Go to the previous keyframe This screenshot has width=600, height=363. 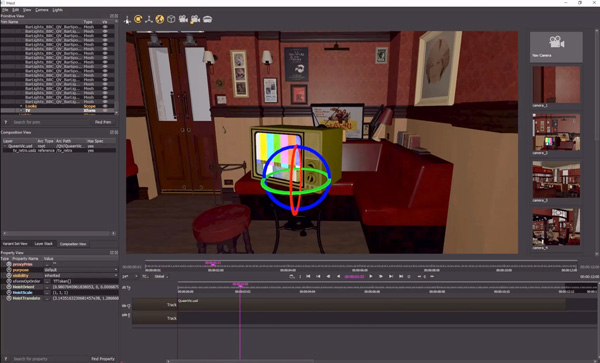(318, 276)
